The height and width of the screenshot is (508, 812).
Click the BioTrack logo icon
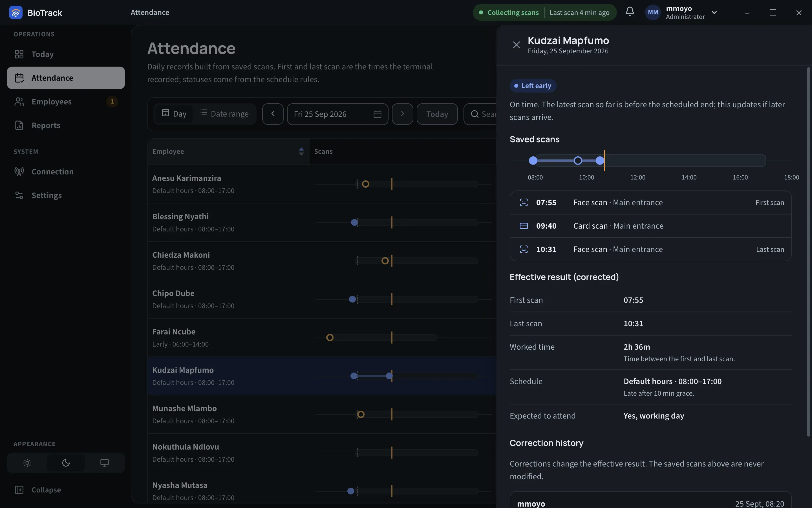tap(16, 12)
